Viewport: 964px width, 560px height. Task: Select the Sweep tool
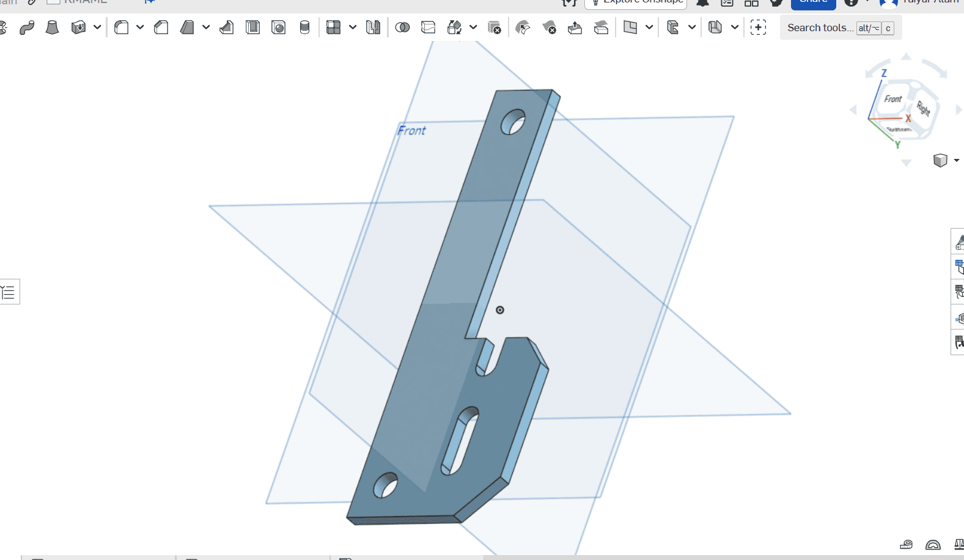click(x=26, y=28)
